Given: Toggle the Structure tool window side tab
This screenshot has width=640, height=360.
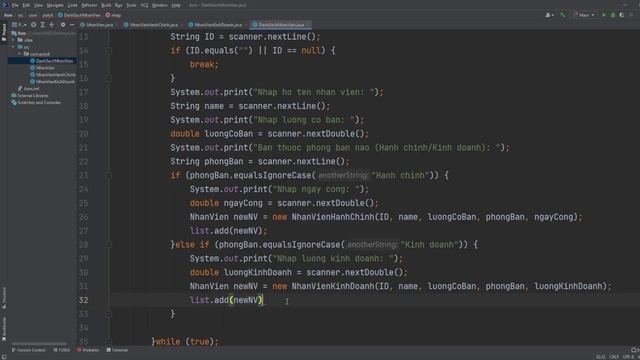Looking at the screenshot, I should point(4,298).
